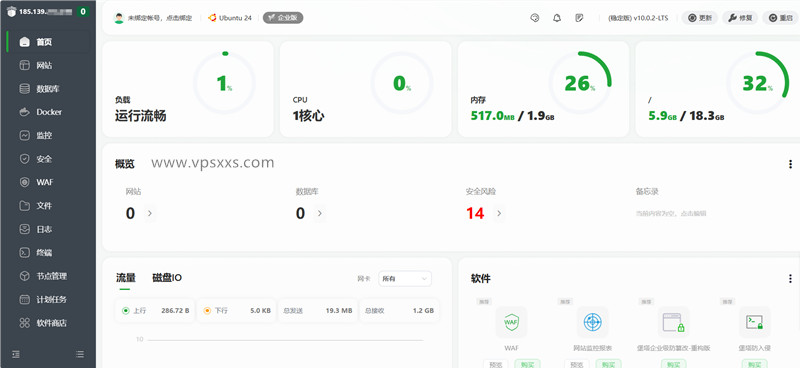
Task: Click 未绑定帐号，点击绑定 link
Action: point(160,18)
